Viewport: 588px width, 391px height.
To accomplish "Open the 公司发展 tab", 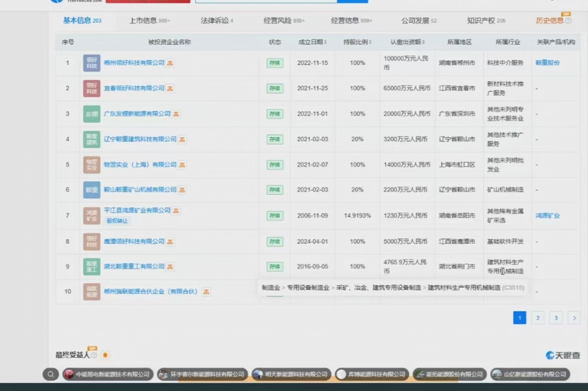I will coord(419,20).
